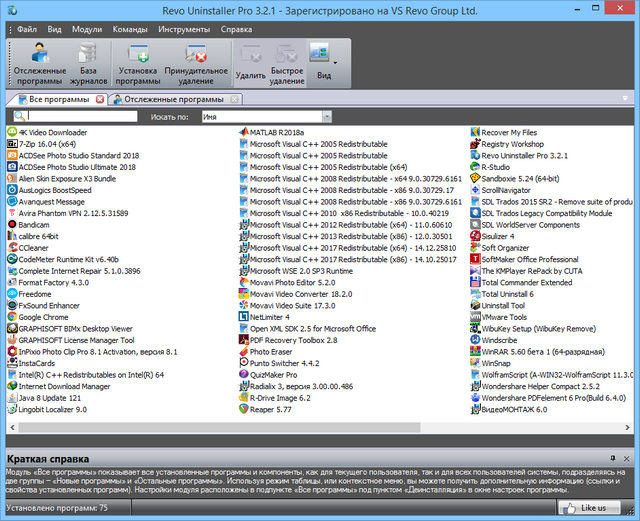The image size is (640, 521).
Task: Select the Revo Uninstaller Pro 3.2.1 icon
Action: pos(475,155)
